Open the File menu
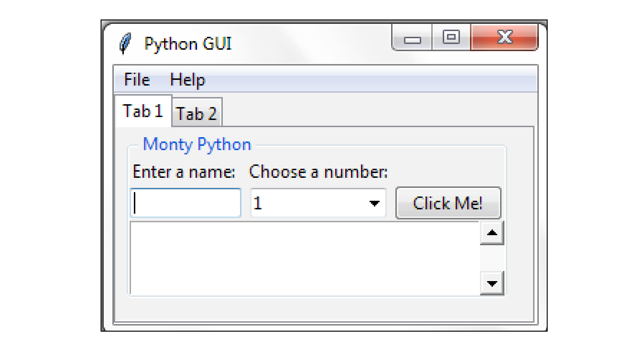The width and height of the screenshot is (644, 348). tap(136, 80)
